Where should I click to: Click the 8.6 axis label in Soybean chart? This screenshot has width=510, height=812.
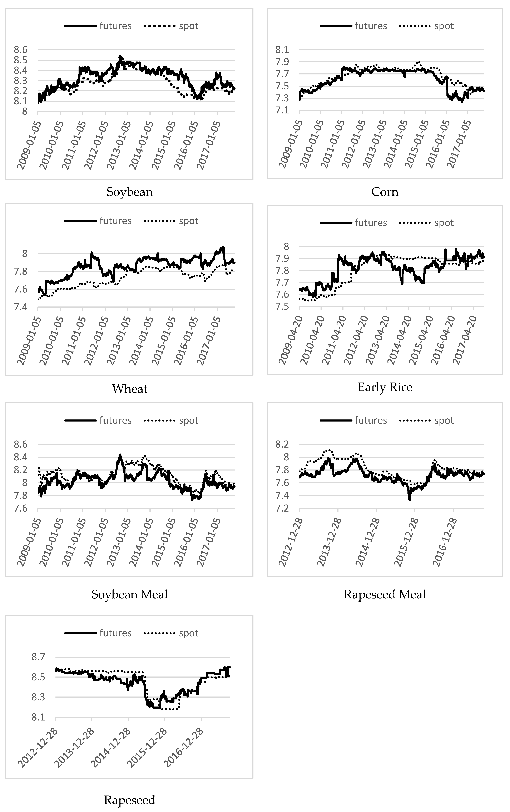[x=20, y=50]
